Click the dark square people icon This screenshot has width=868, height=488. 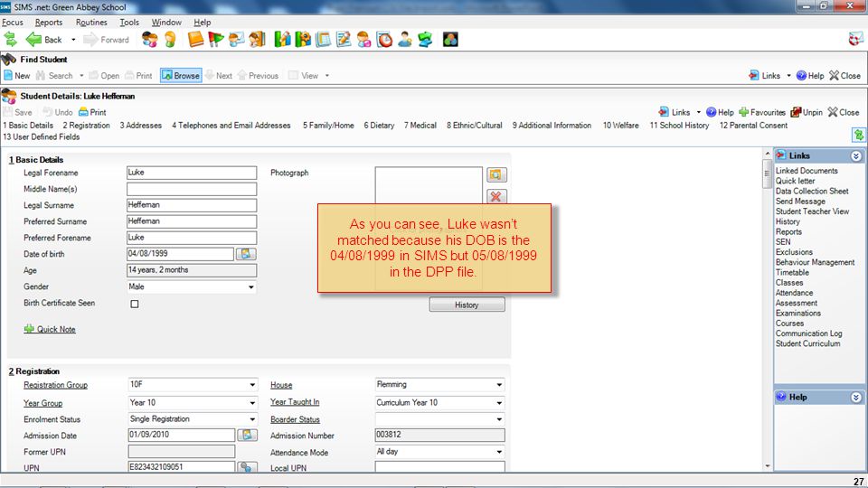pos(450,39)
